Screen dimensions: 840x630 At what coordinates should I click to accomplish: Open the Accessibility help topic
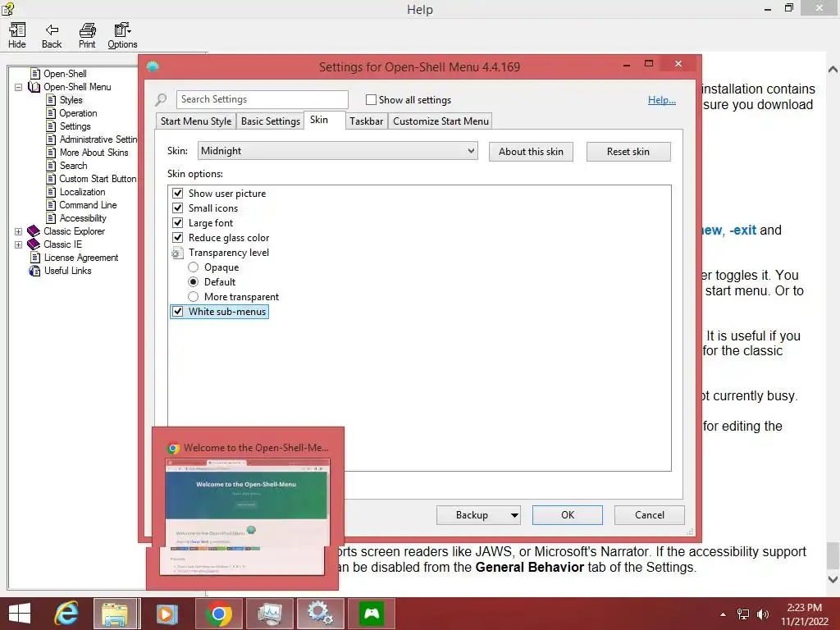[83, 218]
